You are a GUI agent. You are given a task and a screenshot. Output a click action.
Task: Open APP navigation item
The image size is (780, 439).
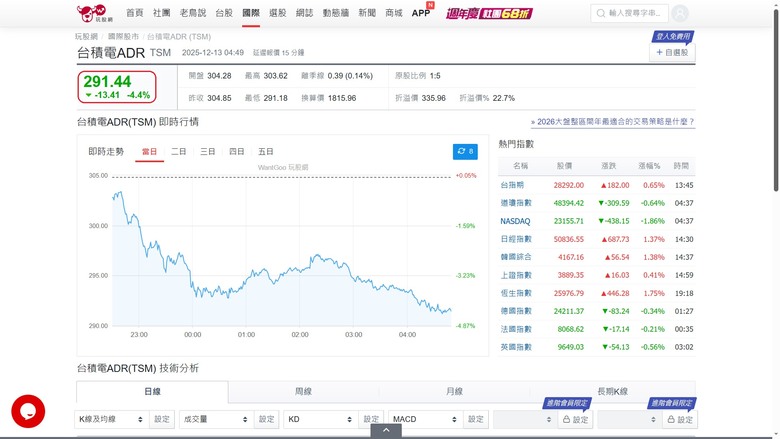click(x=421, y=13)
